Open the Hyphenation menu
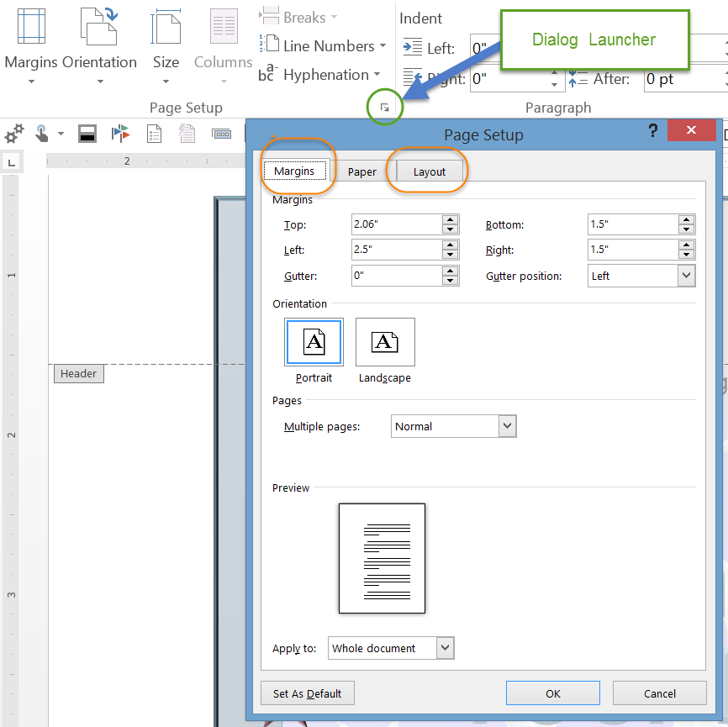Image resolution: width=728 pixels, height=727 pixels. [x=319, y=74]
